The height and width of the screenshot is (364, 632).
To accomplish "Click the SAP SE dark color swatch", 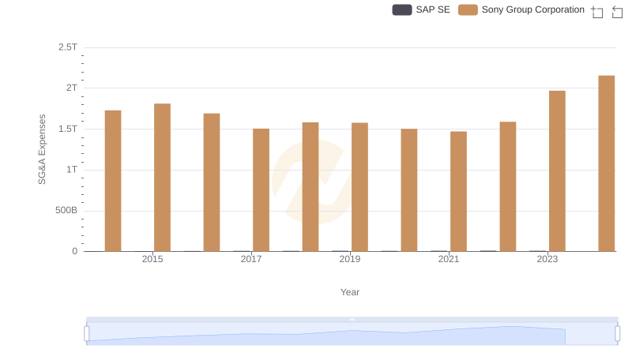I will tap(402, 9).
